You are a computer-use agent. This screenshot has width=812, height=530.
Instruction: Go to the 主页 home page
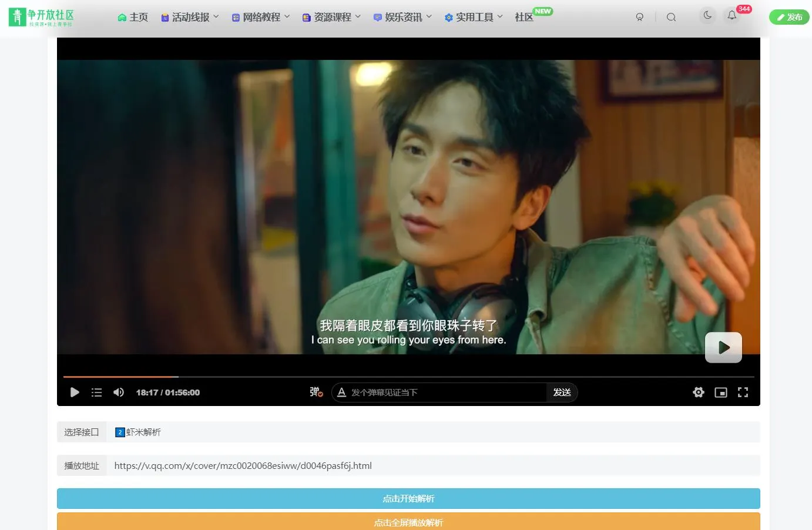point(133,18)
